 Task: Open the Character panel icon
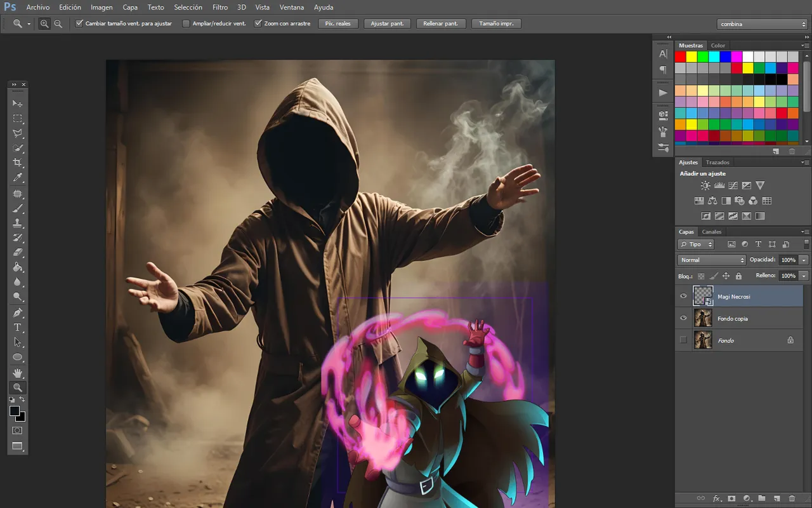tap(663, 54)
